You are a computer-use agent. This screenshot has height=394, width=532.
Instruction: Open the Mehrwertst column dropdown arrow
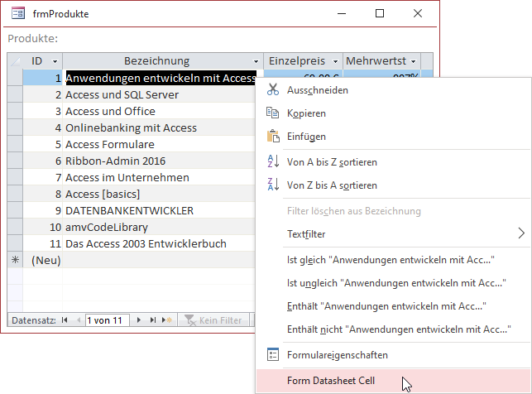pyautogui.click(x=413, y=61)
